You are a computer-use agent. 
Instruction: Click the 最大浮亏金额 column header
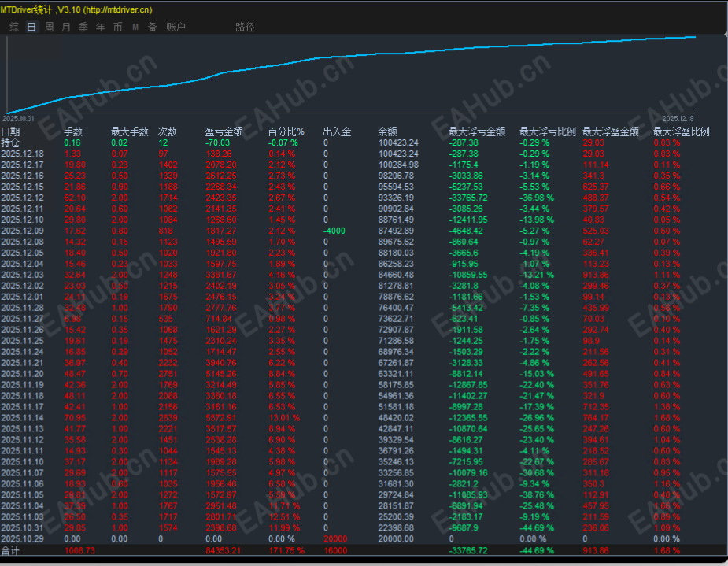[x=477, y=132]
